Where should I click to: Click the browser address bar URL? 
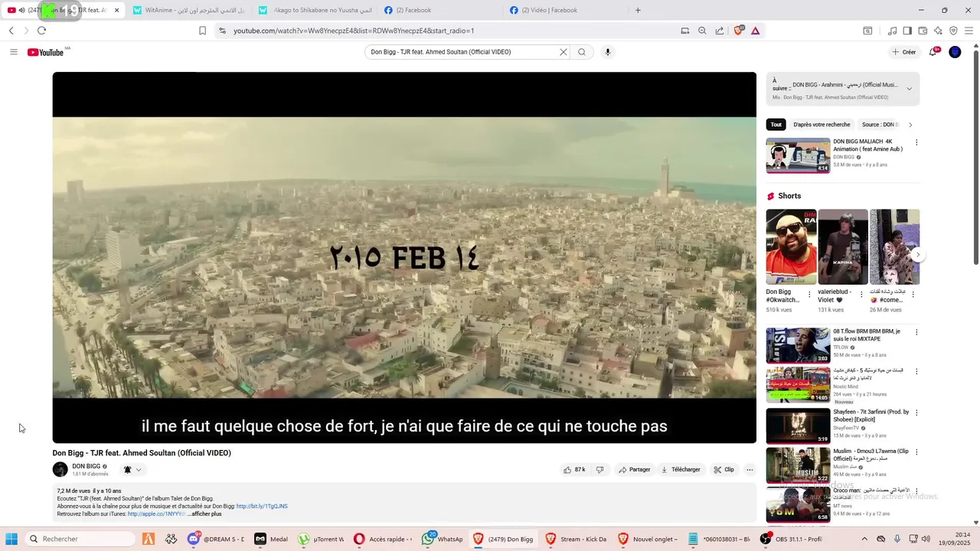[x=354, y=31]
